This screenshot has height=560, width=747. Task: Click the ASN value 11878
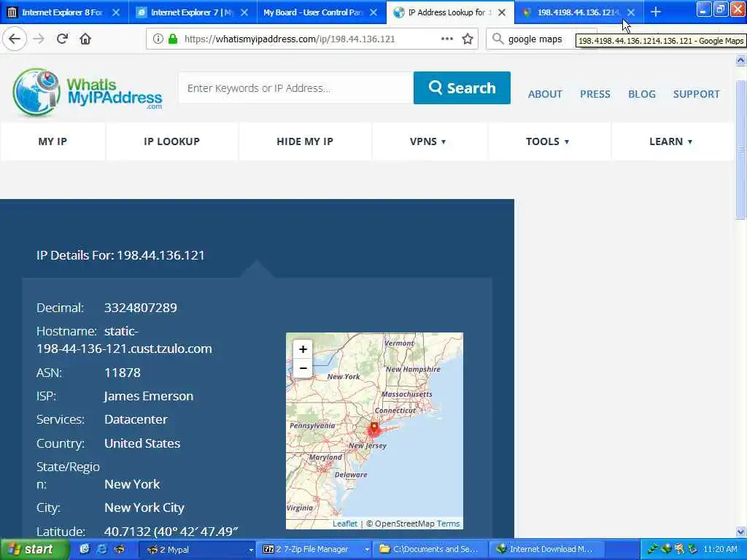click(x=123, y=373)
